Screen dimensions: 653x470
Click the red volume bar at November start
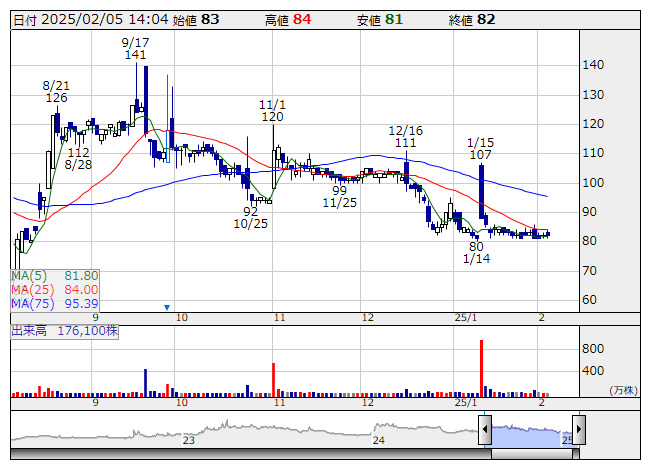coord(274,380)
